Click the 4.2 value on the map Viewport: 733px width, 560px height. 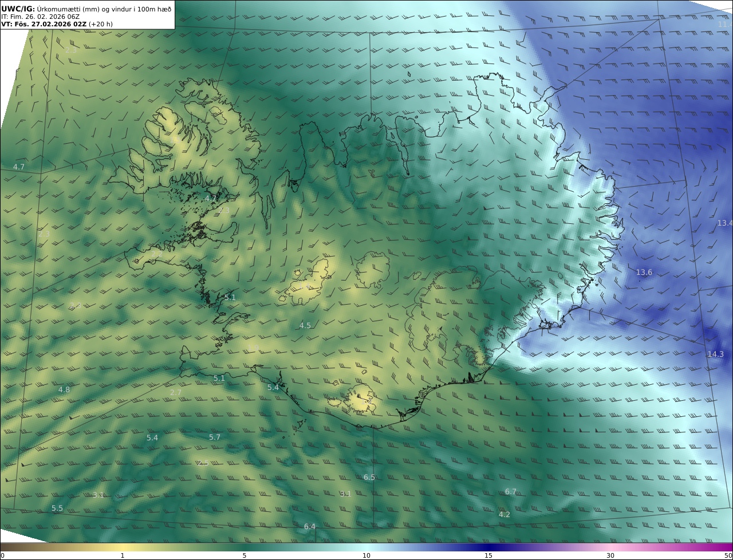coord(505,514)
